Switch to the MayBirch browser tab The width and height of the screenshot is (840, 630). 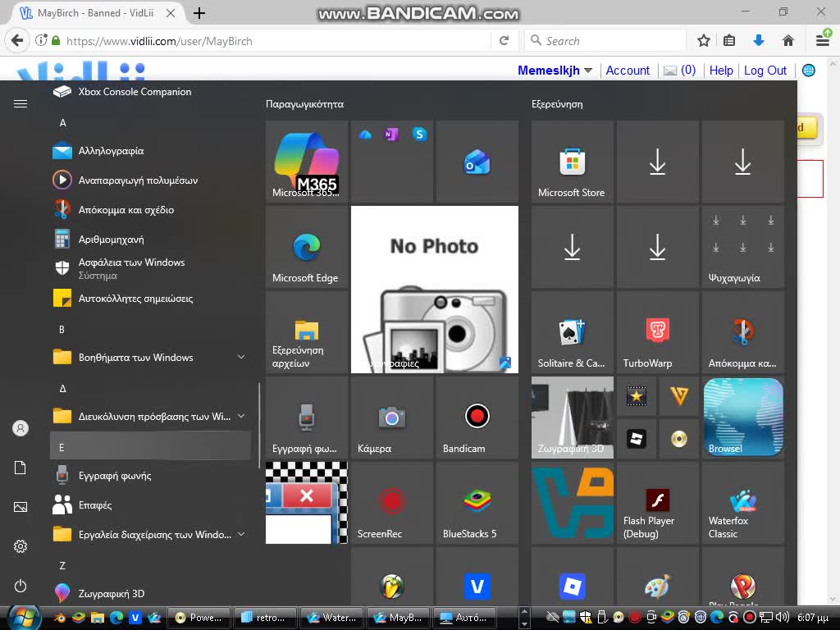pyautogui.click(x=98, y=13)
